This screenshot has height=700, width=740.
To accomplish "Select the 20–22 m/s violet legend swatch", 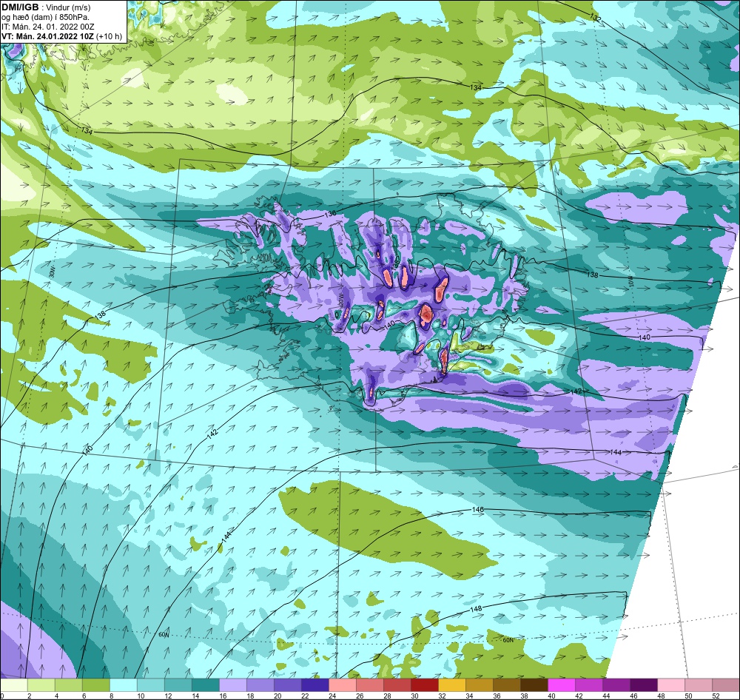I will pos(288,685).
